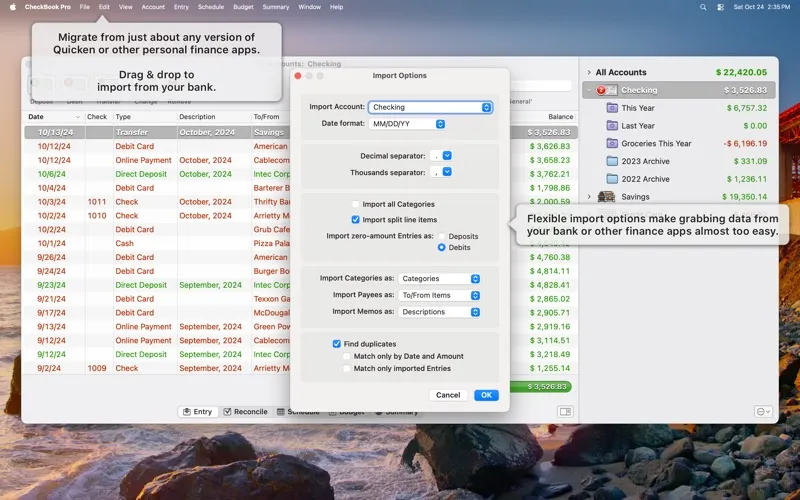Open the Thousands separator dropdown

tap(441, 172)
